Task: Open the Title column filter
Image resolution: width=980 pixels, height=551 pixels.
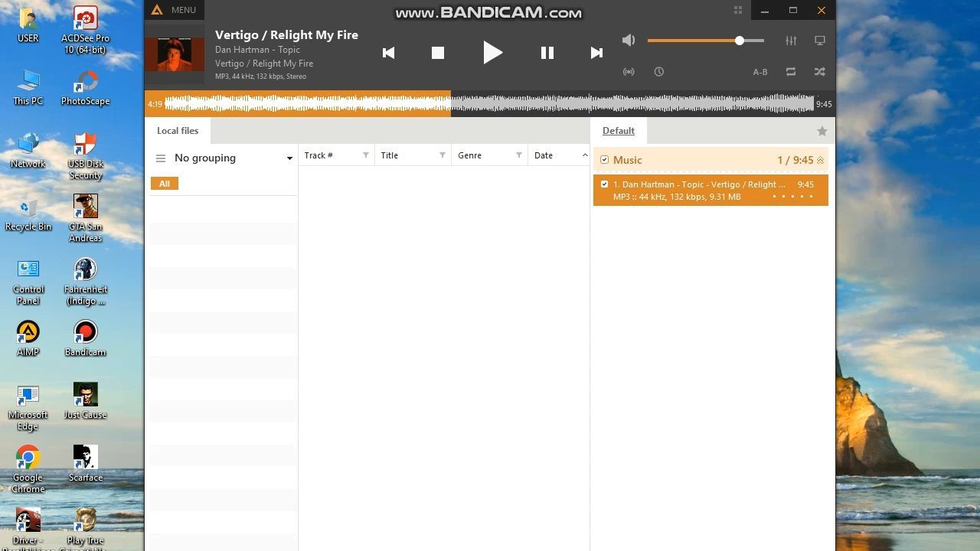Action: point(442,155)
